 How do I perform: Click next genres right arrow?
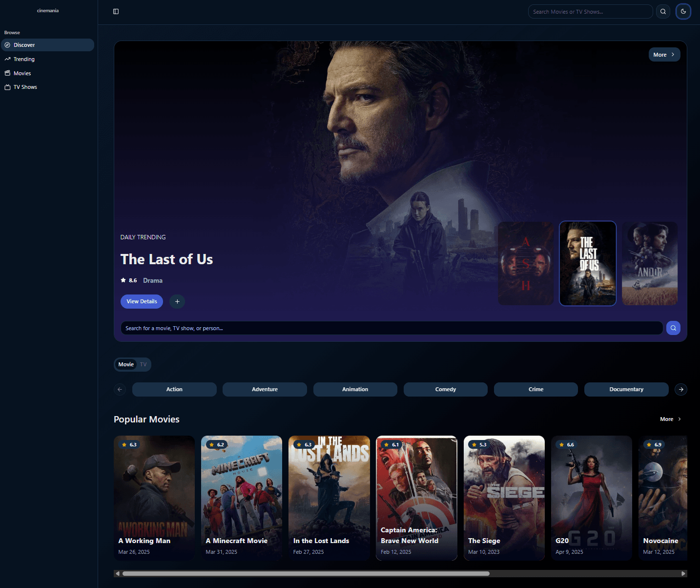pyautogui.click(x=681, y=389)
